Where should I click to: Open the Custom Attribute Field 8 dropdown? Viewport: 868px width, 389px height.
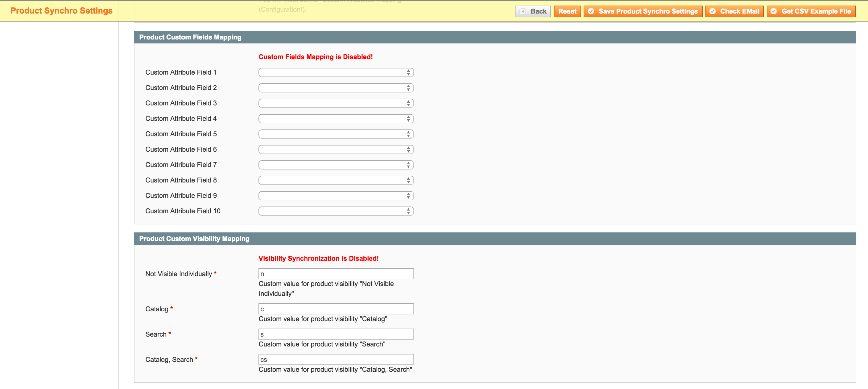point(336,181)
